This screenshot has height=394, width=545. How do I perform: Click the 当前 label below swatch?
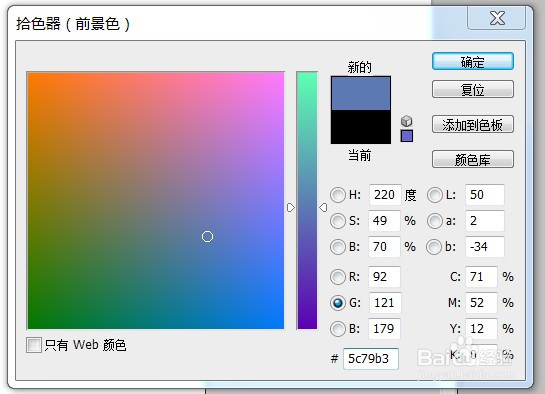click(359, 155)
